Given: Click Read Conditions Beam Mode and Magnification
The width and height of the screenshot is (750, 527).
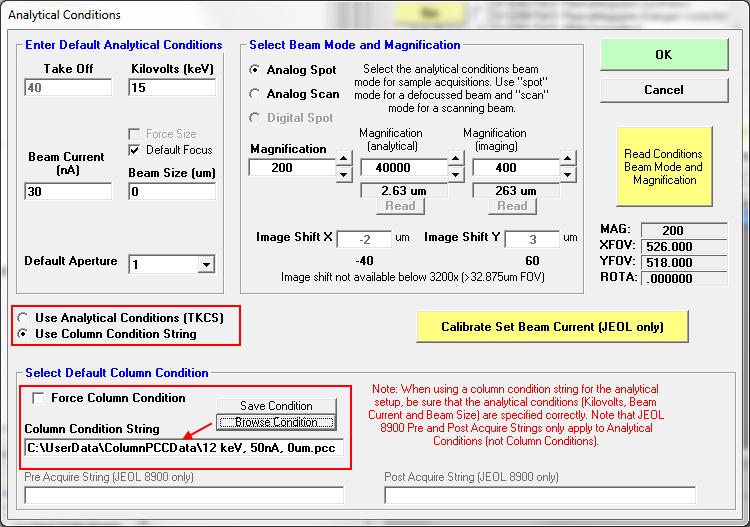Looking at the screenshot, I should (x=663, y=167).
